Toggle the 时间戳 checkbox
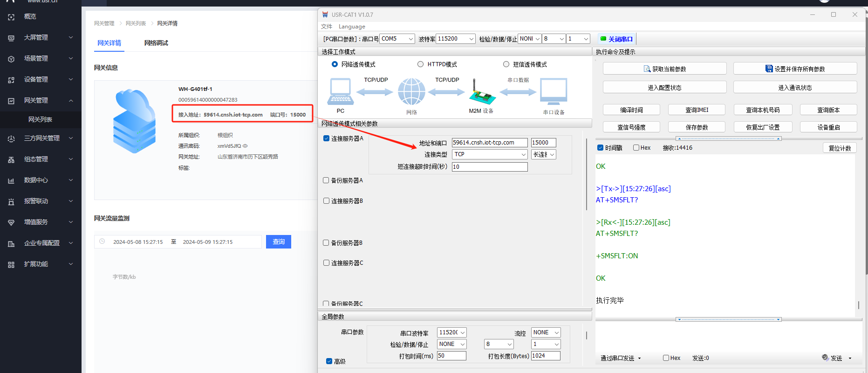Screen dimensions: 868x373 pos(600,148)
